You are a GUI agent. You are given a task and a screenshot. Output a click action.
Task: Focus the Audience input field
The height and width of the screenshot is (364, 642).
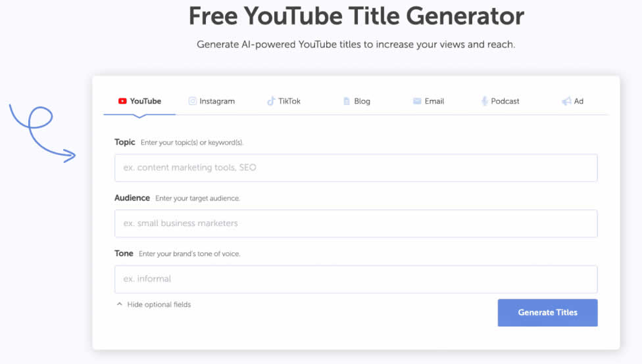tap(356, 223)
